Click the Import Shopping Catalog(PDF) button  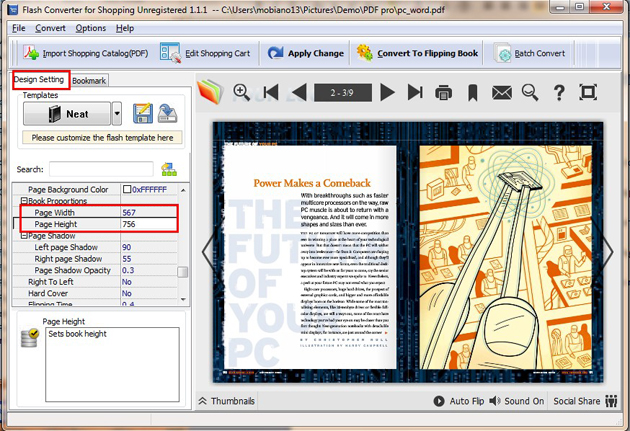[85, 53]
